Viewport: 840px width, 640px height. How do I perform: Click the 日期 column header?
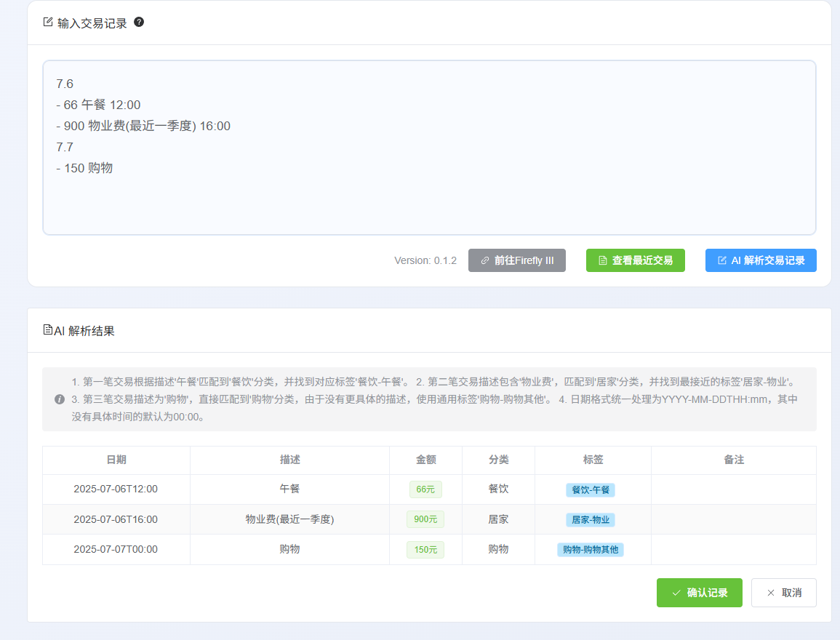tap(116, 460)
